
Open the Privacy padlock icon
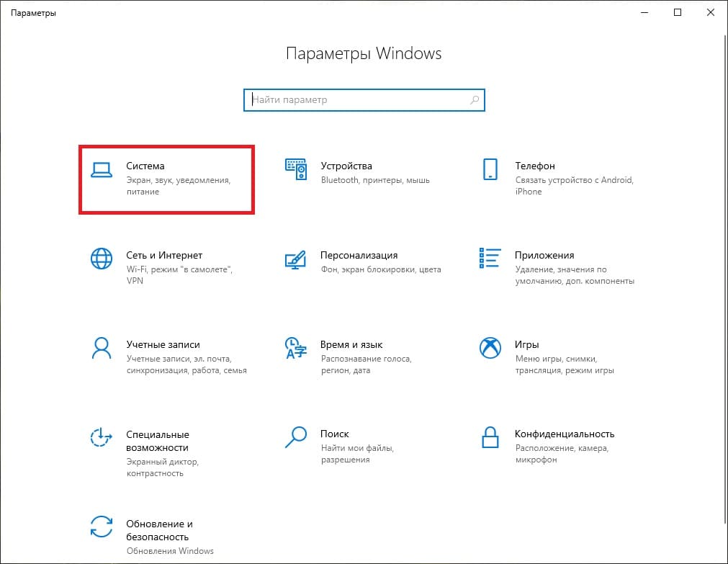pyautogui.click(x=490, y=437)
